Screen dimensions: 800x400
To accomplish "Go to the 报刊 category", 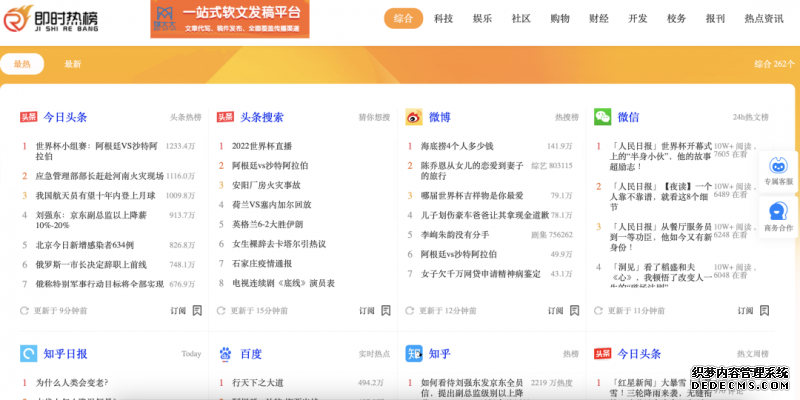I will 715,19.
